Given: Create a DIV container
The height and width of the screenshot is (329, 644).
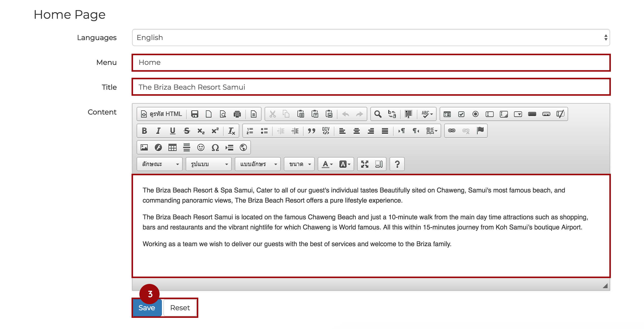Looking at the screenshot, I should pos(326,131).
